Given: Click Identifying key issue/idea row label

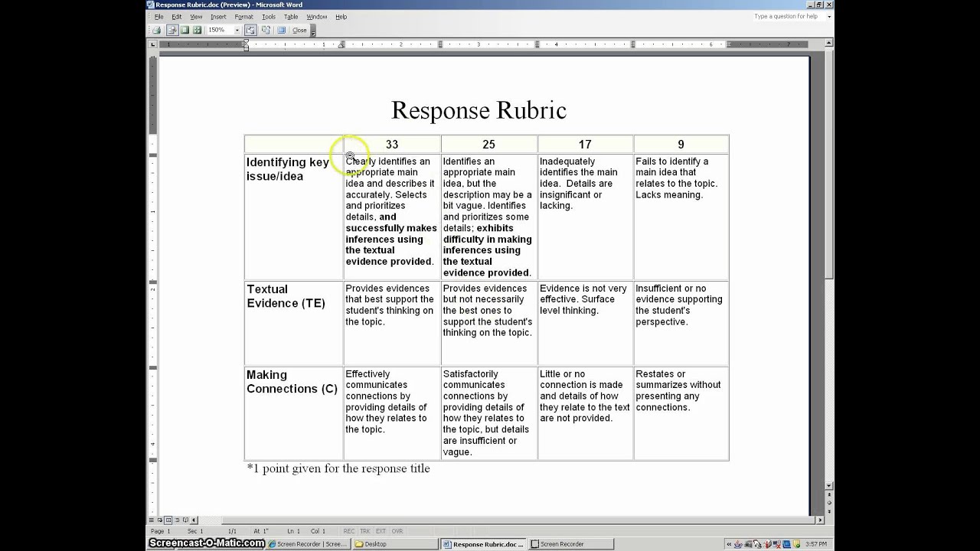Looking at the screenshot, I should [x=288, y=169].
